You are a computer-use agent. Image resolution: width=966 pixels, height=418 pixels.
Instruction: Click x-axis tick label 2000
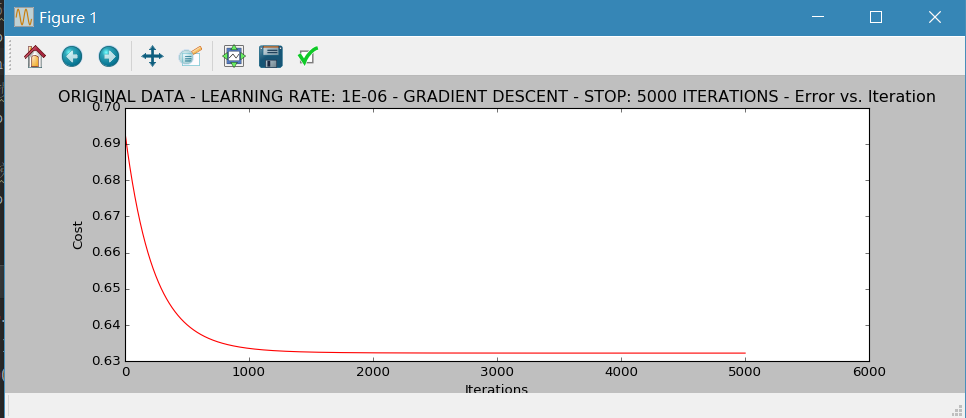pos(373,372)
